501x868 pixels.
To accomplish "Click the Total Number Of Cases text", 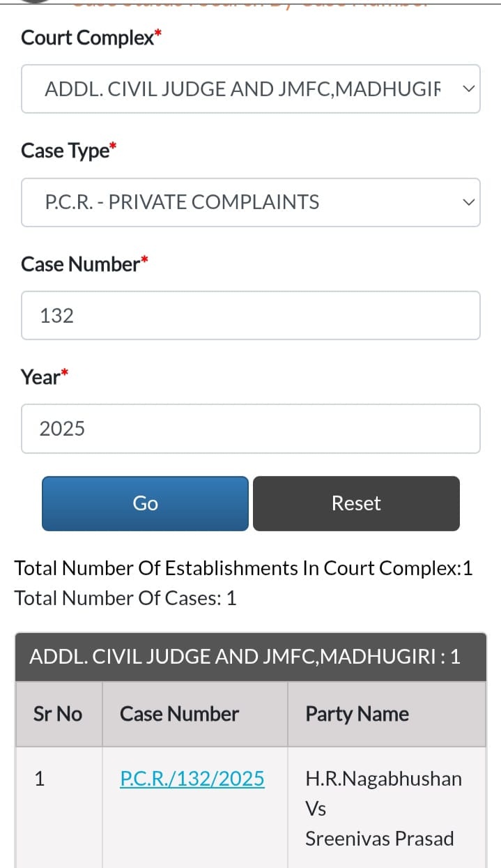I will click(125, 598).
